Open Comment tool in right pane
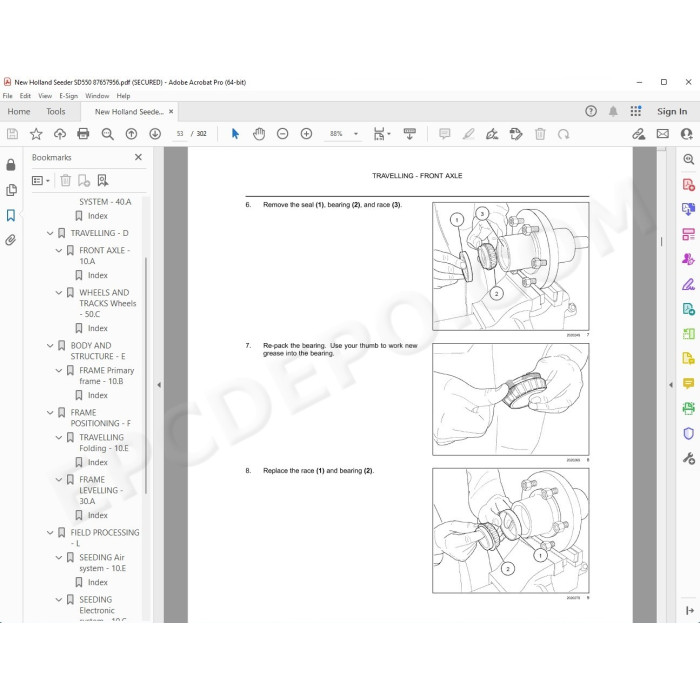 pos(688,383)
